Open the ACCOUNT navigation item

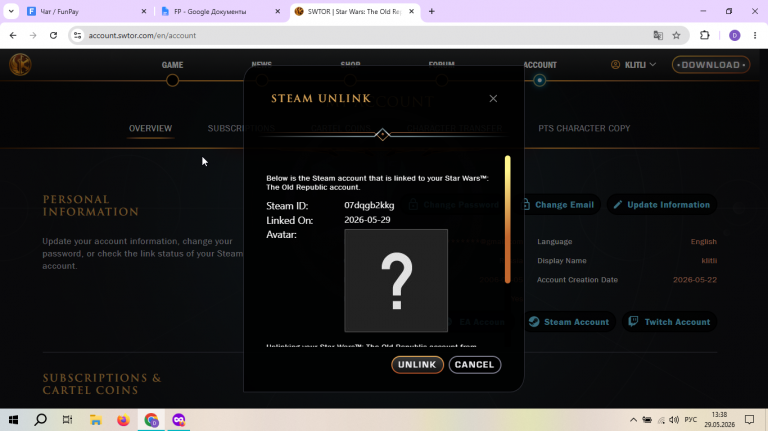pyautogui.click(x=540, y=65)
